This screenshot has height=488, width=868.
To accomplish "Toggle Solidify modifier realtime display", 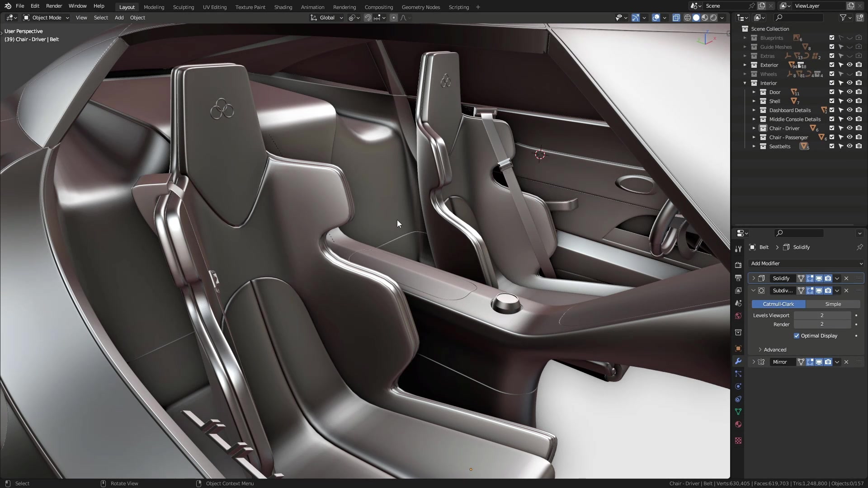I will point(819,278).
